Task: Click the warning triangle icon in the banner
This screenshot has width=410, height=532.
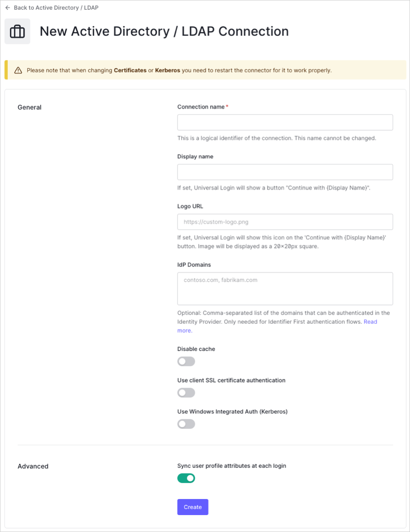Action: point(17,70)
